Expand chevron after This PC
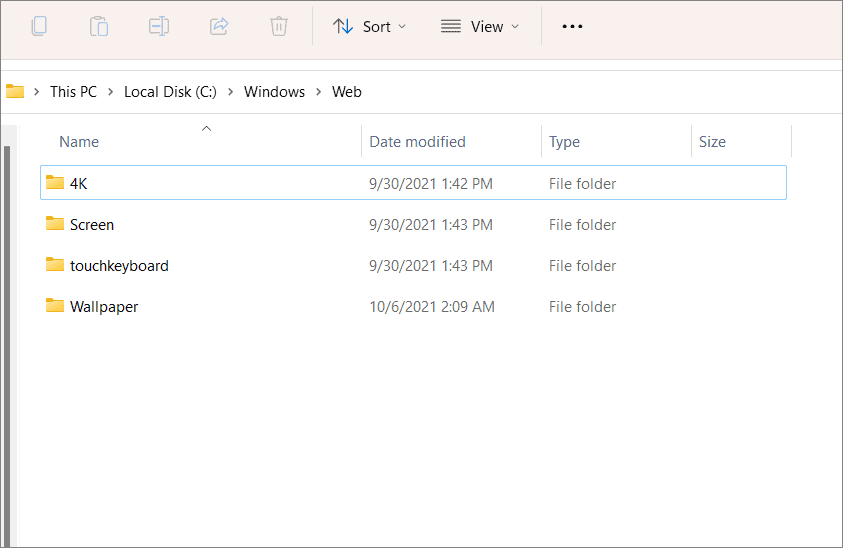The image size is (843, 548). 110,92
